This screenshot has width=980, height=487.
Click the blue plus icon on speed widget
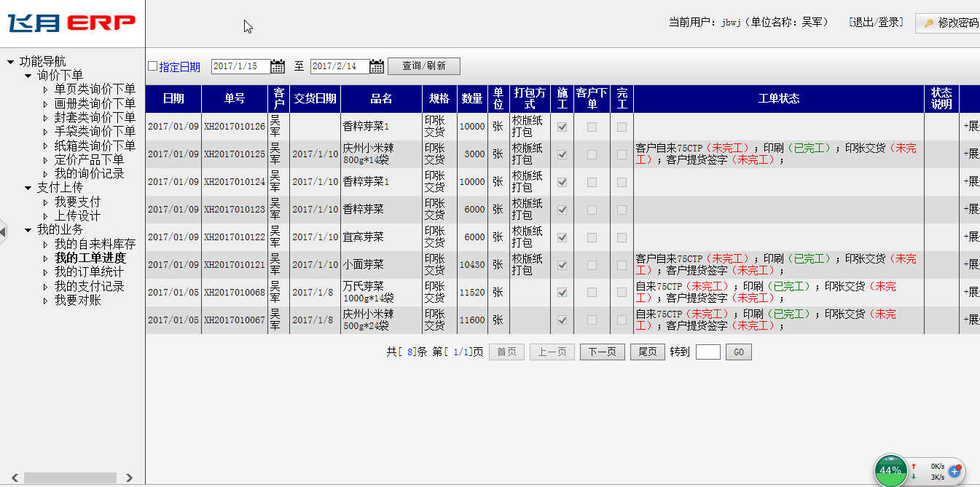(x=954, y=472)
